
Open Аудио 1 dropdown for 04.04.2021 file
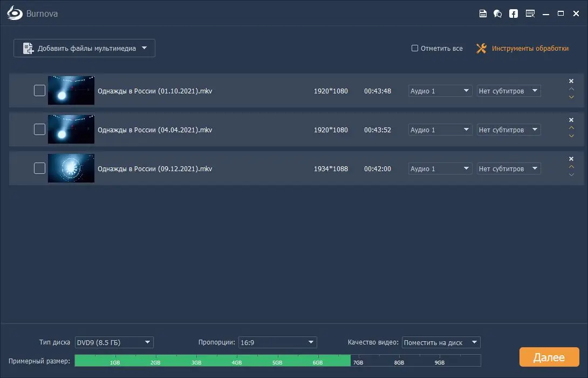pyautogui.click(x=440, y=130)
